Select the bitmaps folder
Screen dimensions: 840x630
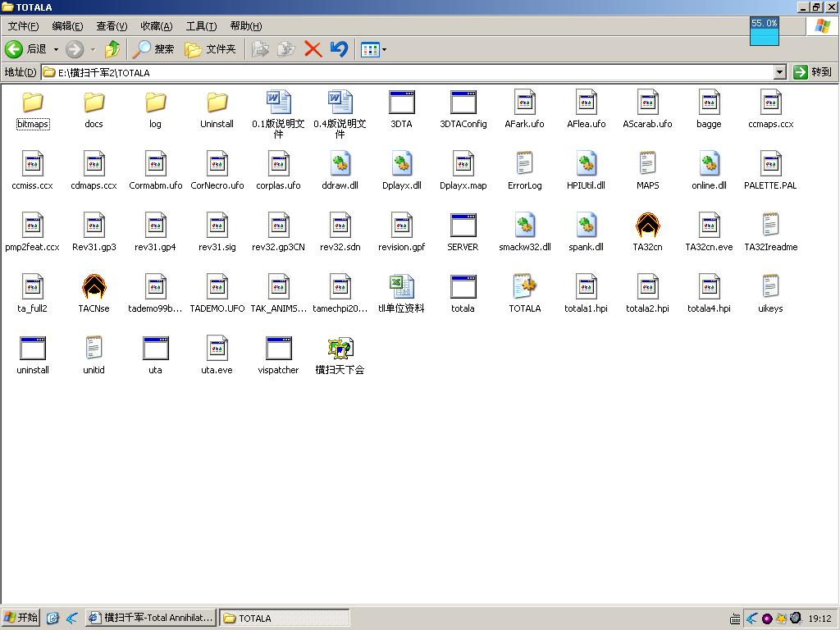[33, 103]
